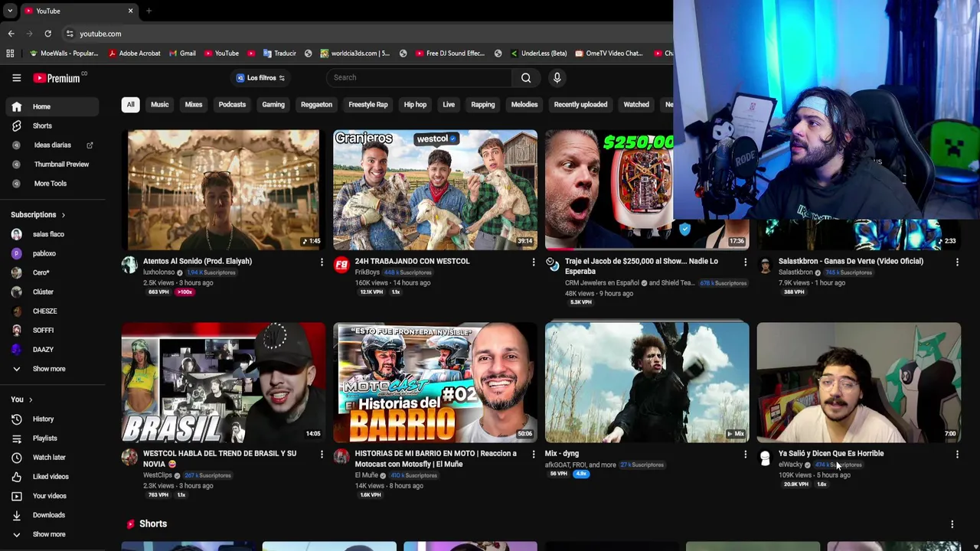Screen dimensions: 980x551
Task: Close the YouTube browser tab
Action: [130, 11]
